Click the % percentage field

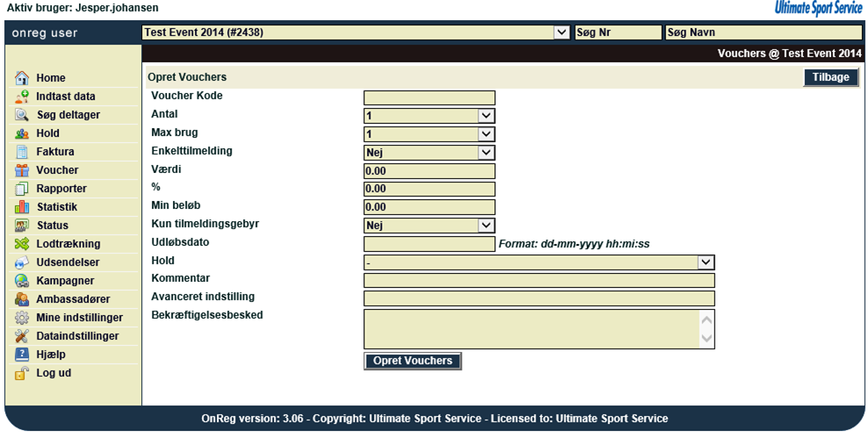tap(429, 189)
